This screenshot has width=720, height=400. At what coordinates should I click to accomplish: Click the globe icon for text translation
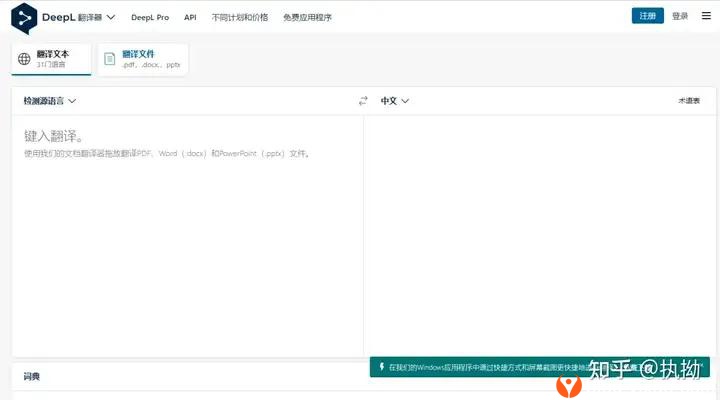[24, 59]
